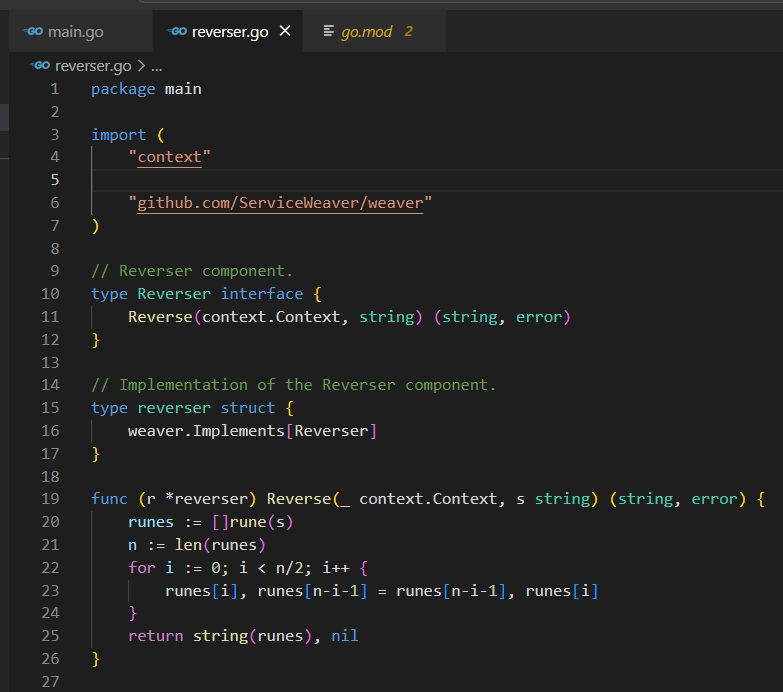The image size is (783, 692).
Task: Close the reverser.go tab
Action: click(x=285, y=32)
